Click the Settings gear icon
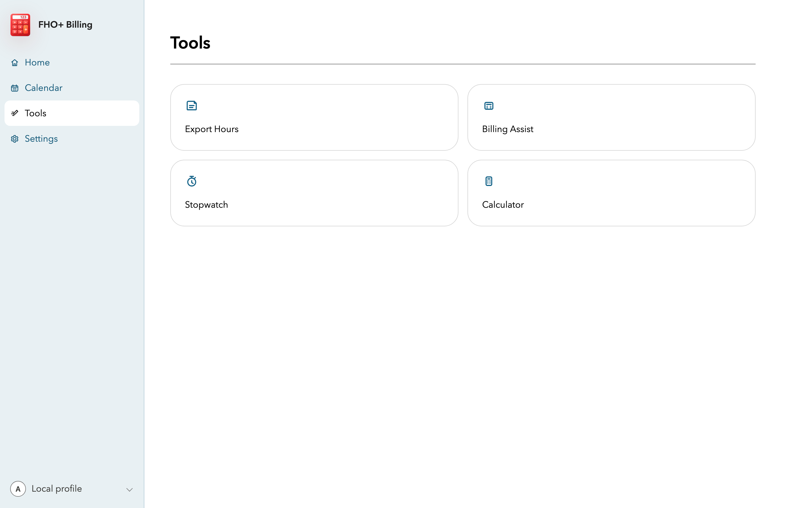This screenshot has height=508, width=812. click(14, 139)
